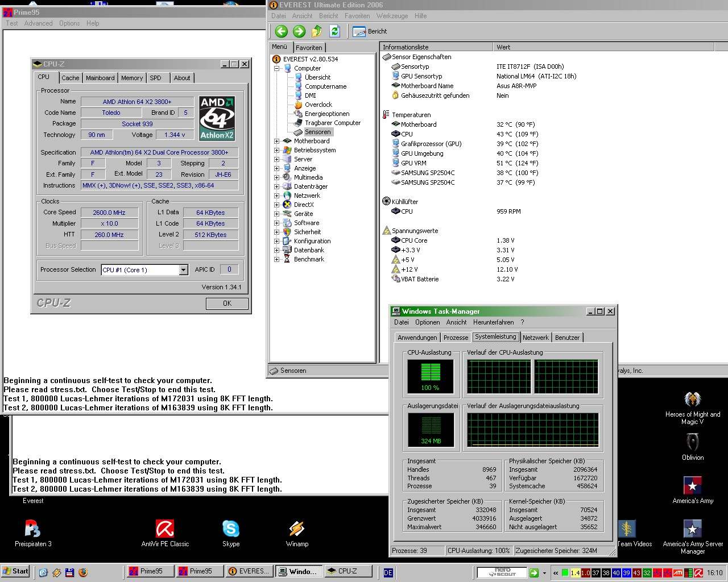Open Heroes of Might and Magic V shortcut
728x582 pixels.
pos(692,408)
